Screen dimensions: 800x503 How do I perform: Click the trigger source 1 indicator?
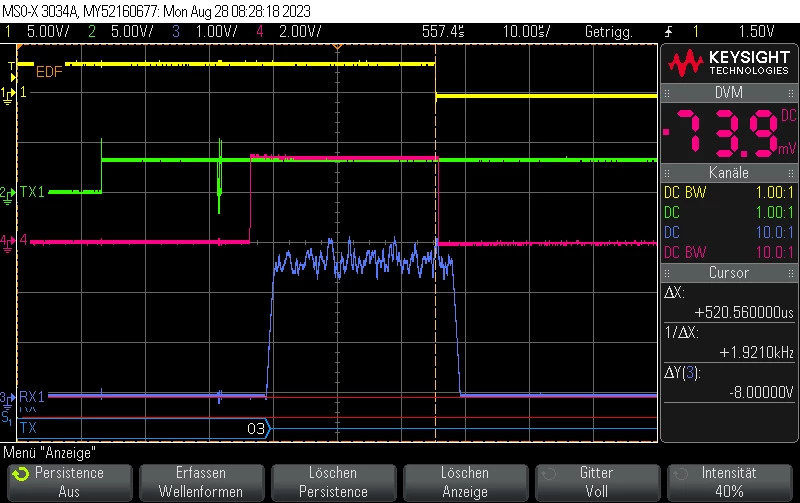click(695, 32)
